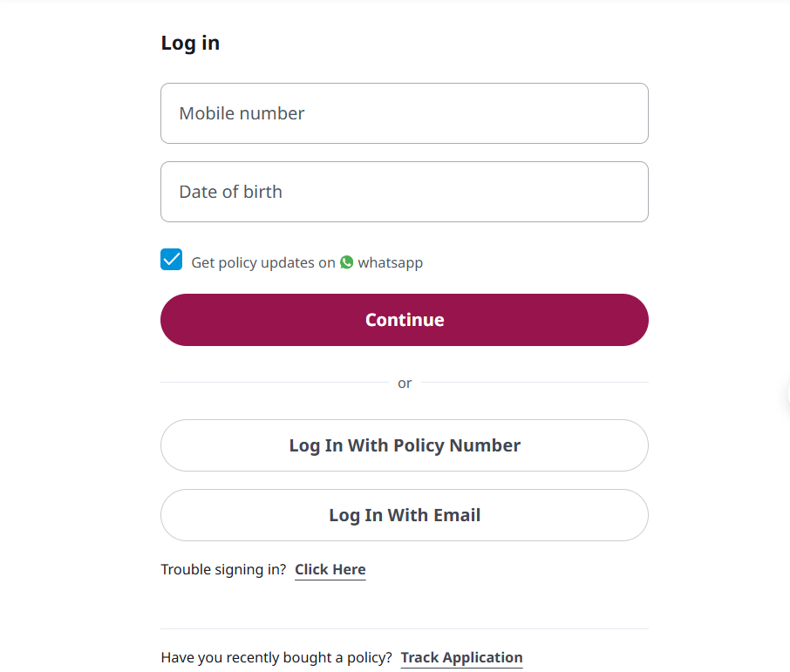Focus the Date of birth input box
Viewport: 790px width, 672px height.
tap(405, 192)
